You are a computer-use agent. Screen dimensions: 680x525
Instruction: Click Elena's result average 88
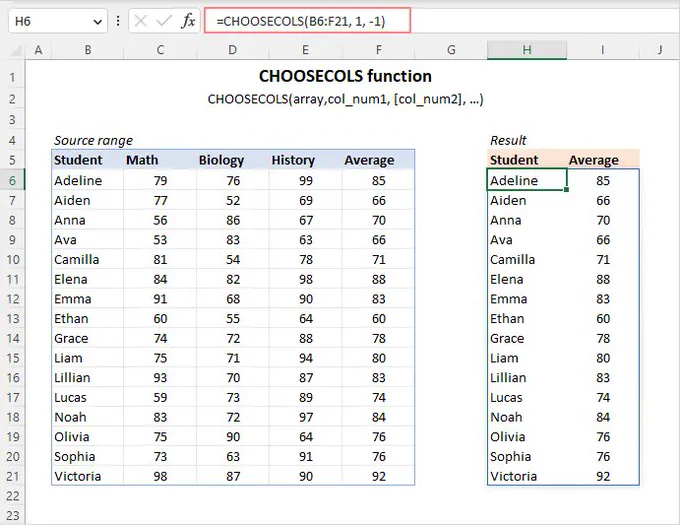pyautogui.click(x=603, y=279)
